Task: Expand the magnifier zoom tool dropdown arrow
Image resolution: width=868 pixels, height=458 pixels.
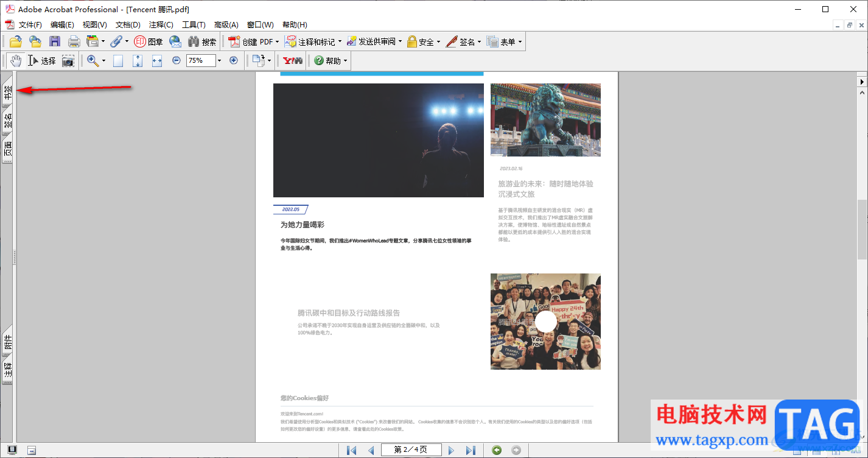Action: [103, 61]
